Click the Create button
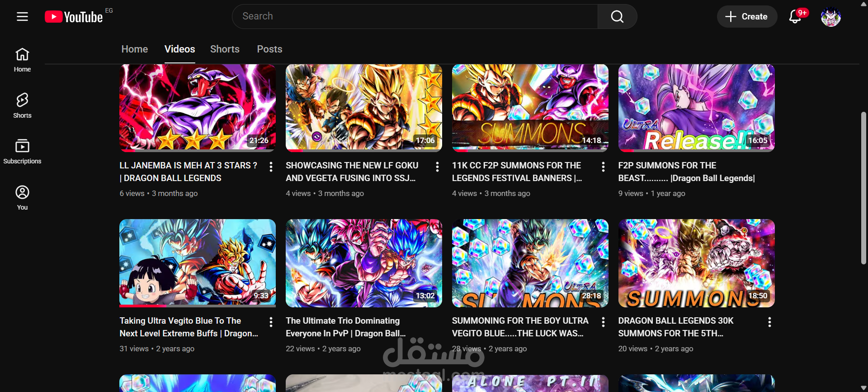 pyautogui.click(x=747, y=17)
